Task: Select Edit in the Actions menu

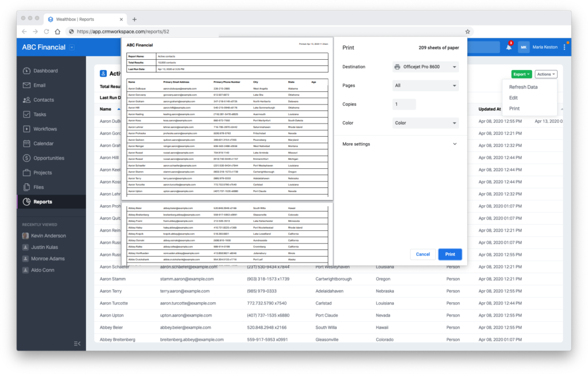Action: [x=514, y=98]
